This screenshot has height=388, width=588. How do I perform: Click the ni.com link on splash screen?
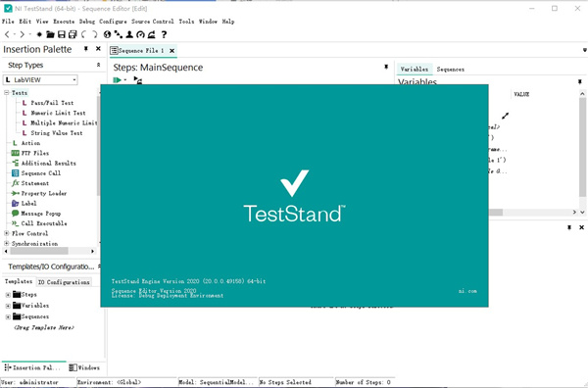467,291
